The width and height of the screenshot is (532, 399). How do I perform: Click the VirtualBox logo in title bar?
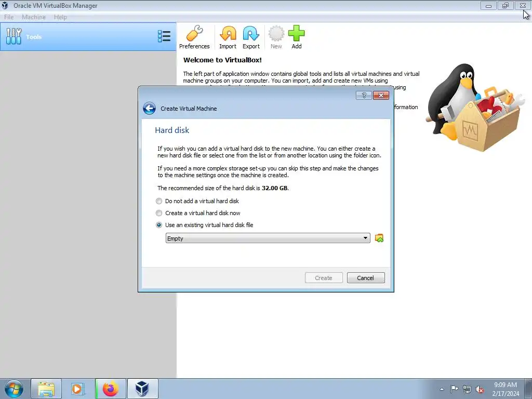click(x=5, y=5)
